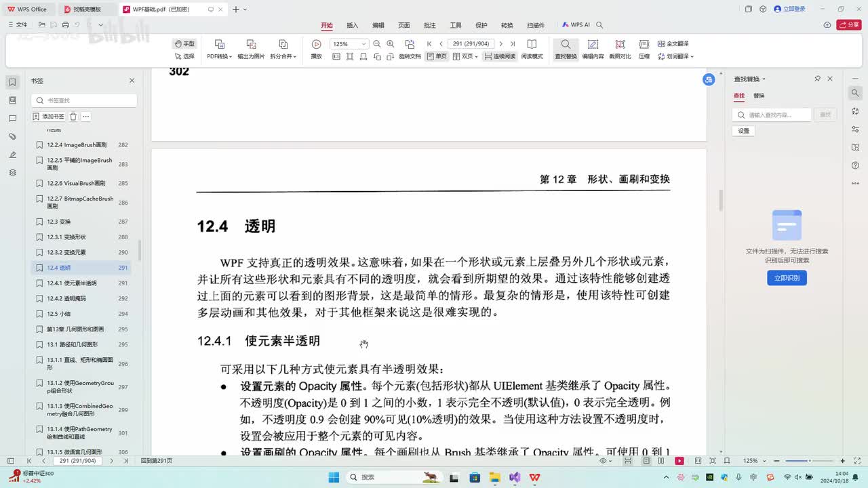Open the 转换 ribbon tab
Viewport: 868px width, 488px height.
[507, 25]
